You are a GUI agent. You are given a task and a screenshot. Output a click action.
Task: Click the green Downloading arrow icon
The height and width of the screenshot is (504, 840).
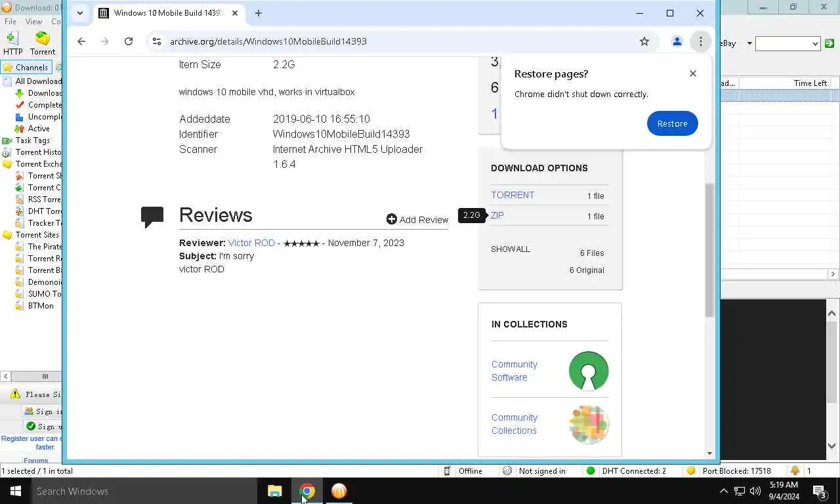pos(20,93)
